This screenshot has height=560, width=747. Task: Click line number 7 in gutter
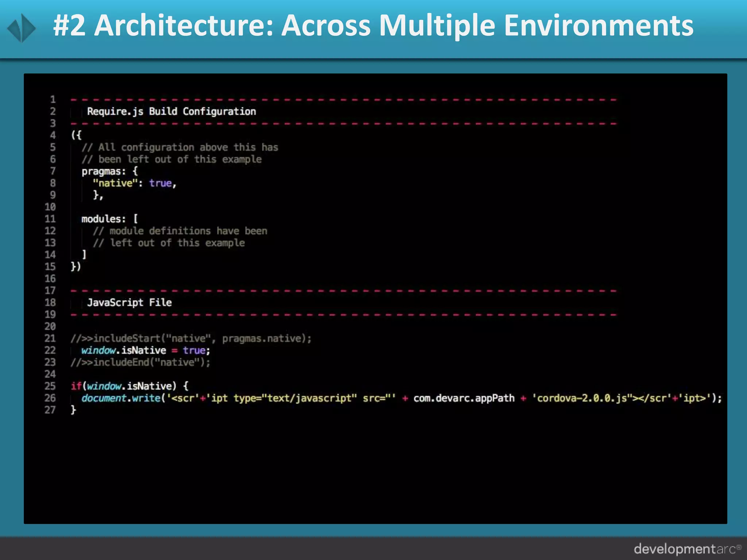[53, 171]
